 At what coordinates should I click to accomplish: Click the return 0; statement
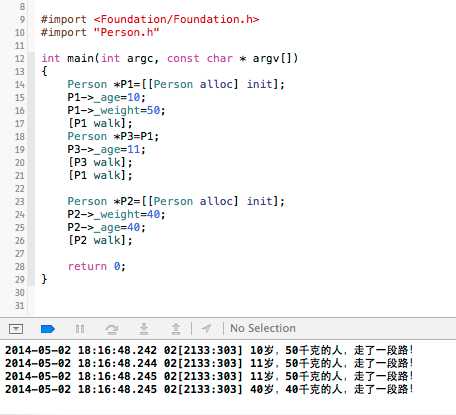pyautogui.click(x=97, y=266)
